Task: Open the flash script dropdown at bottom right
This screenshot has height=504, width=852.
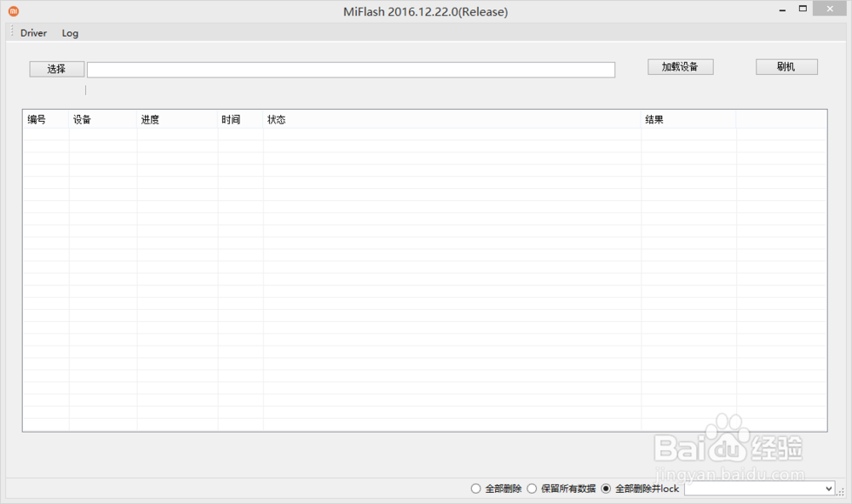Action: pyautogui.click(x=829, y=489)
